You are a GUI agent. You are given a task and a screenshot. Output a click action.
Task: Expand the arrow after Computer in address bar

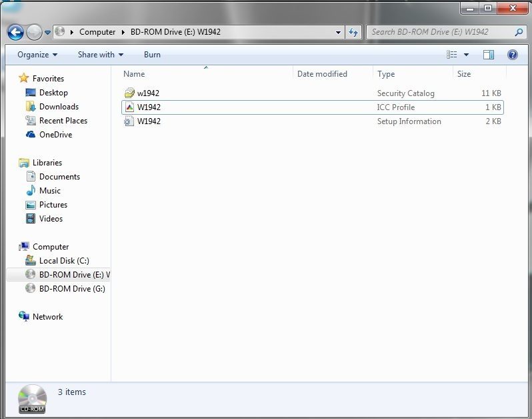[123, 32]
